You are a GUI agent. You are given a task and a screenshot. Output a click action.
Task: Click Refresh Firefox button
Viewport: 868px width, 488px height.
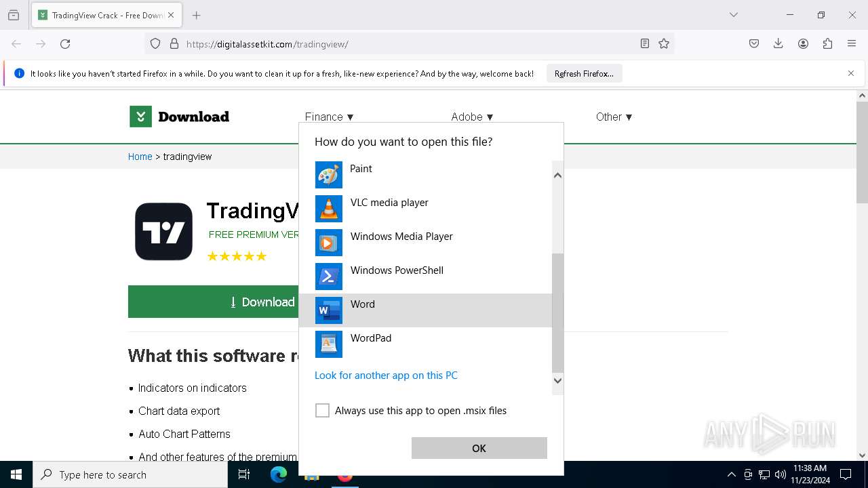click(x=584, y=73)
